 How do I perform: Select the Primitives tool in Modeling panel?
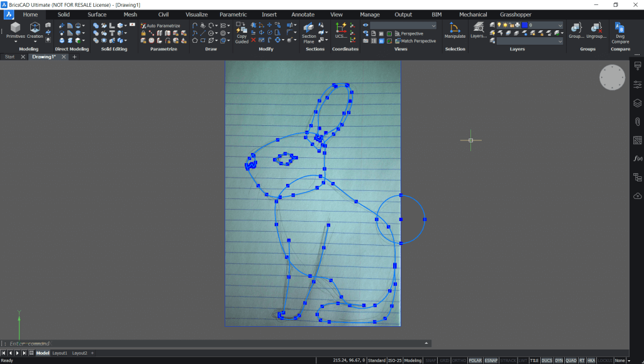tap(14, 30)
